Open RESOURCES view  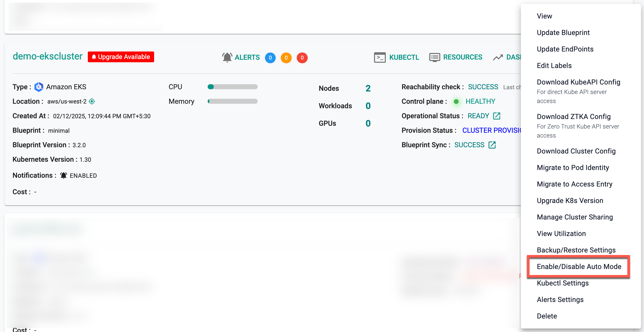pos(463,57)
